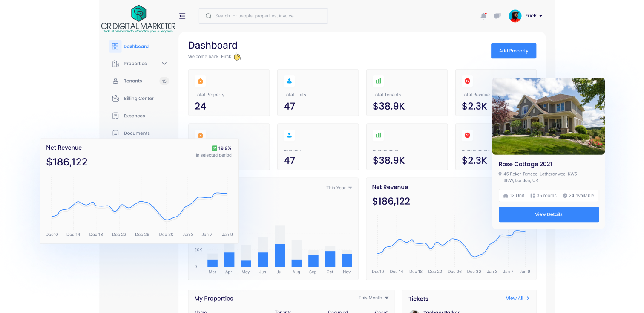This screenshot has width=644, height=313.
Task: Go to Dashboard in the sidebar
Action: click(x=136, y=46)
